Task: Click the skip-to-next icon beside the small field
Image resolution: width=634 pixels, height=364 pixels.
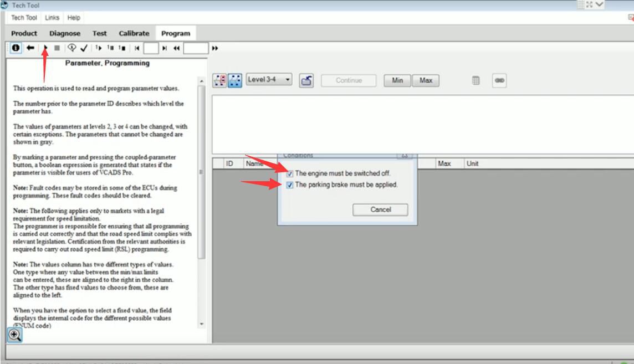Action: (165, 48)
